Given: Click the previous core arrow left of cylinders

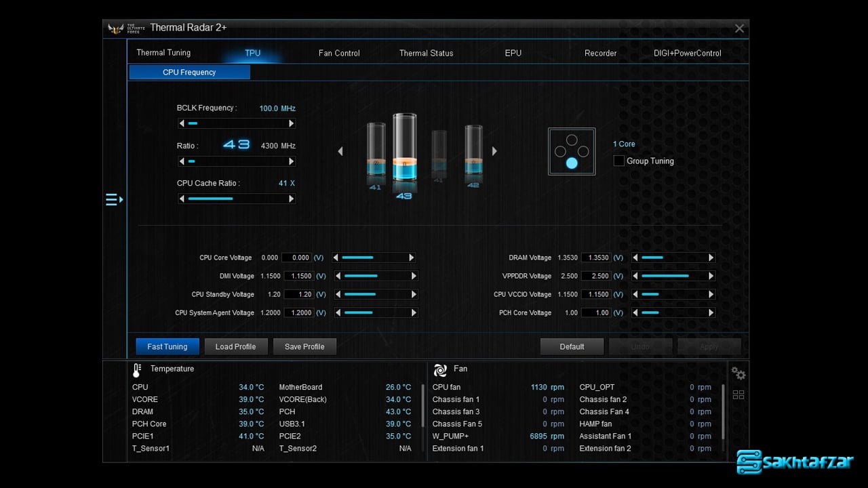Looking at the screenshot, I should coord(340,151).
